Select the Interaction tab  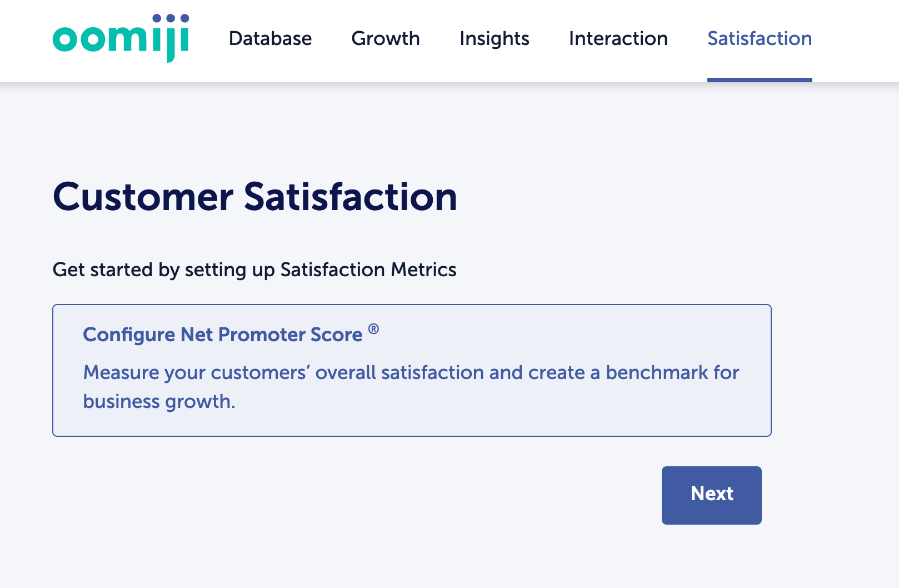coord(618,38)
